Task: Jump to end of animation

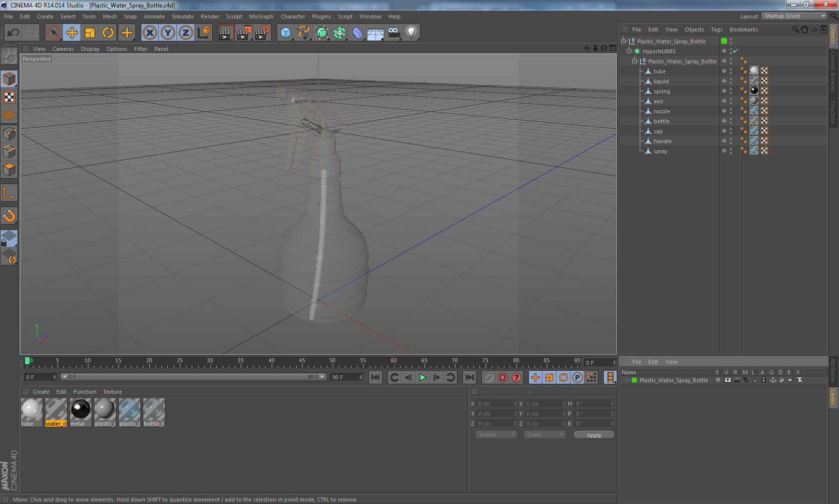Action: point(469,377)
